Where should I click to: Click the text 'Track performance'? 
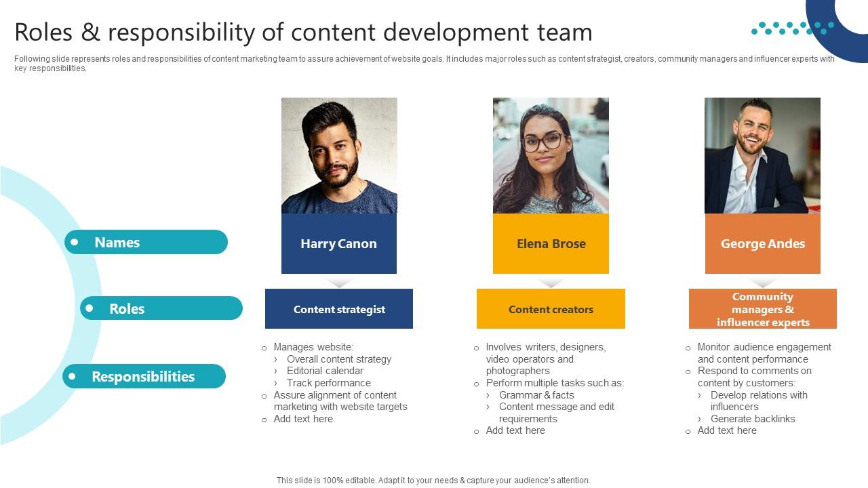329,383
